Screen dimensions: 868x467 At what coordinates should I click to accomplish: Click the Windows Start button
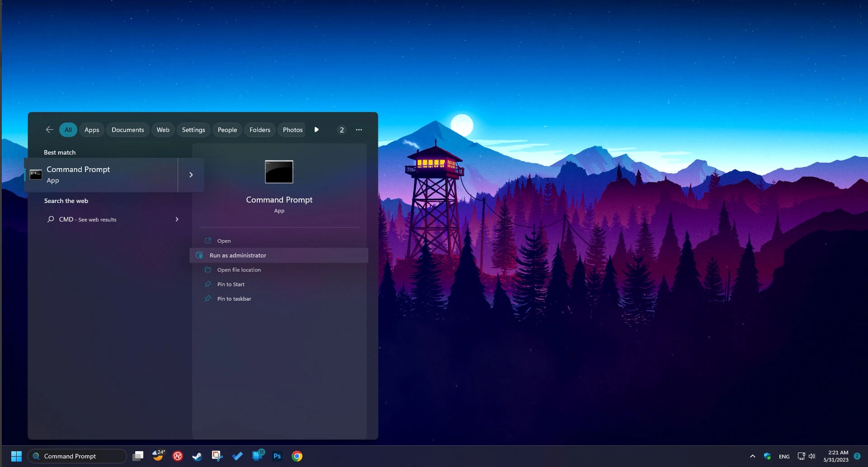pyautogui.click(x=16, y=456)
